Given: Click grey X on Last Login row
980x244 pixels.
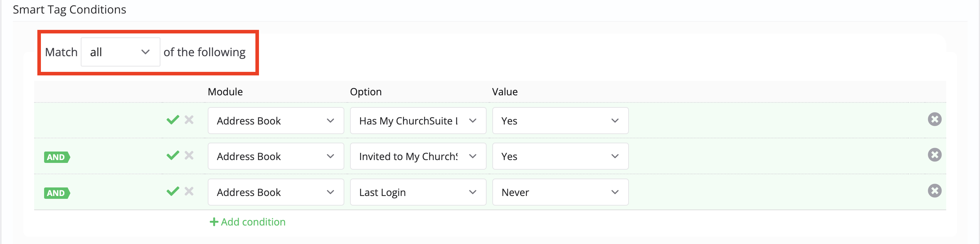Looking at the screenshot, I should coord(189,191).
